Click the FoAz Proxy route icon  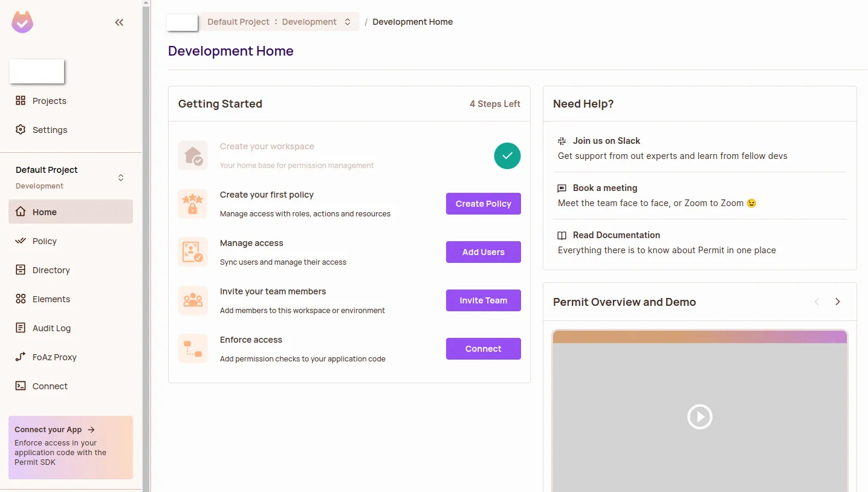tap(21, 357)
